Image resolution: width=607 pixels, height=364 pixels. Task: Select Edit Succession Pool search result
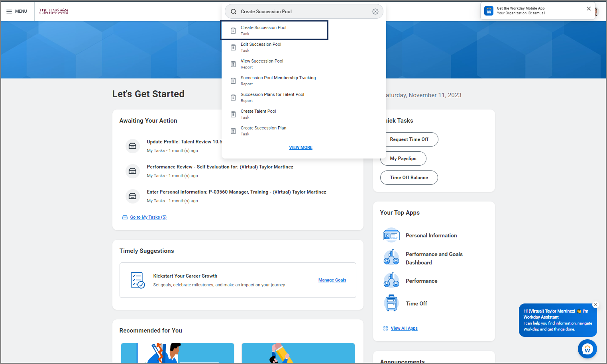click(261, 47)
